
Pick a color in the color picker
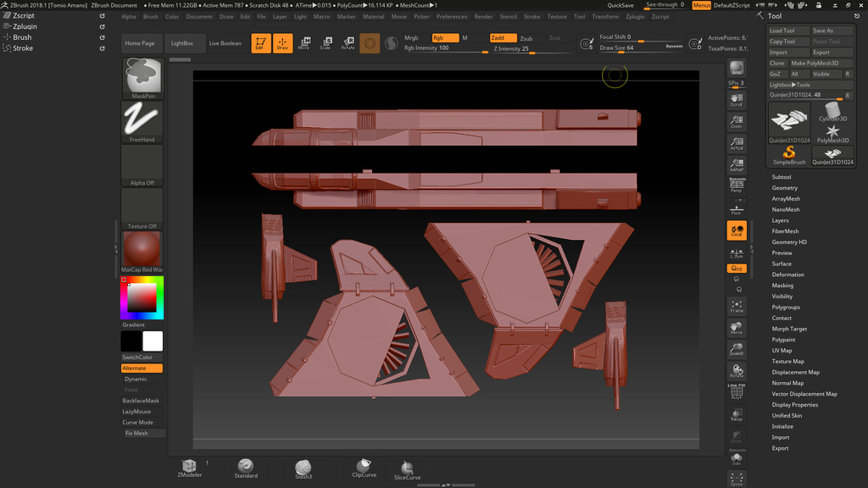(x=142, y=298)
